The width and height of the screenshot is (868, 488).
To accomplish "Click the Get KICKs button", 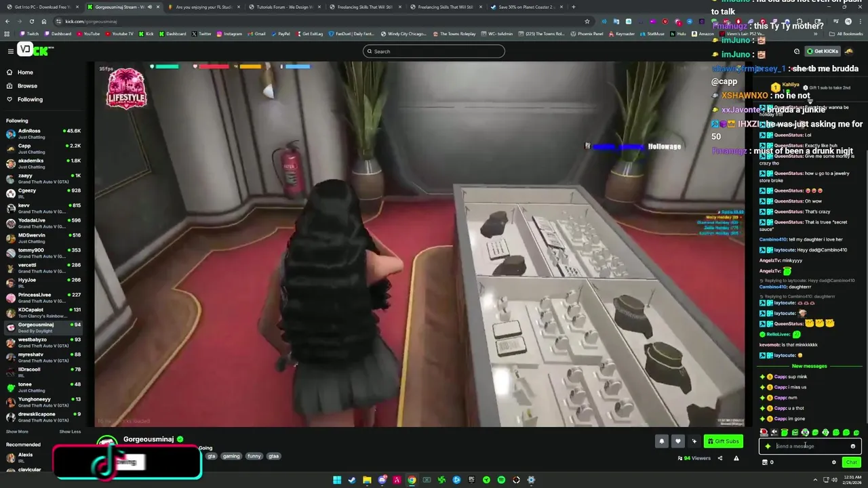I will 822,51.
